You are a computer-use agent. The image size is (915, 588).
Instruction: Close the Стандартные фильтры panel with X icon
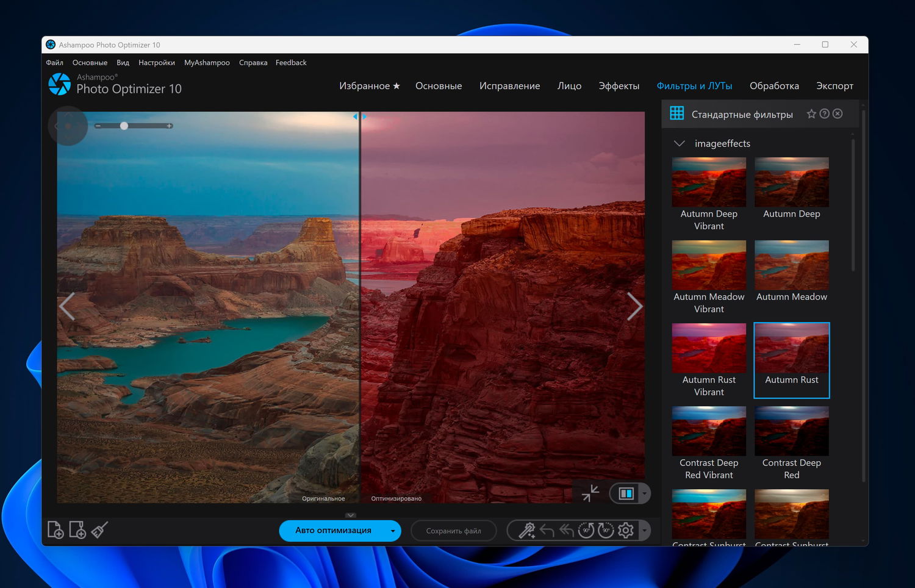(838, 114)
